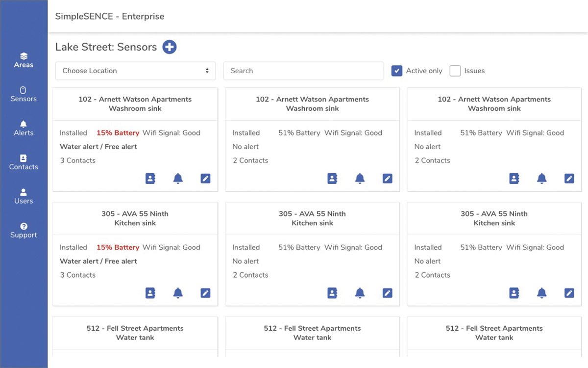Enable the Issues filter checkbox
588x368 pixels.
pyautogui.click(x=455, y=71)
